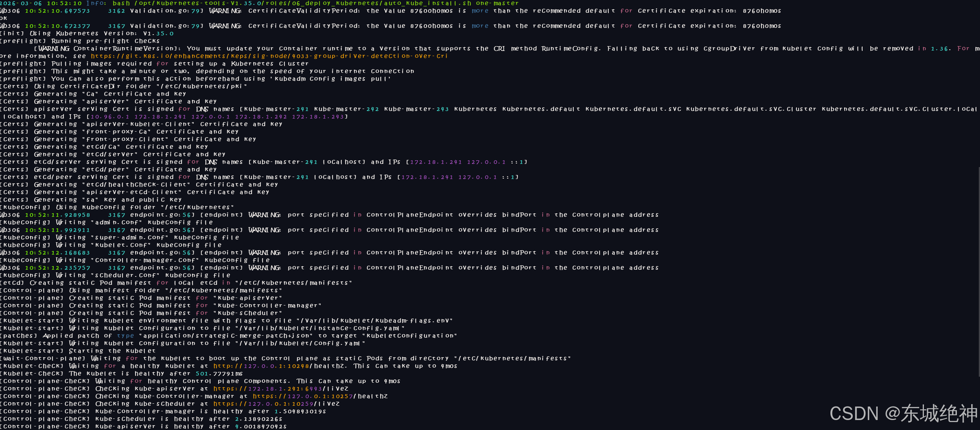This screenshot has height=430, width=980.
Task: Open the kube-apiserver livez URL on port 6443
Action: [281, 389]
